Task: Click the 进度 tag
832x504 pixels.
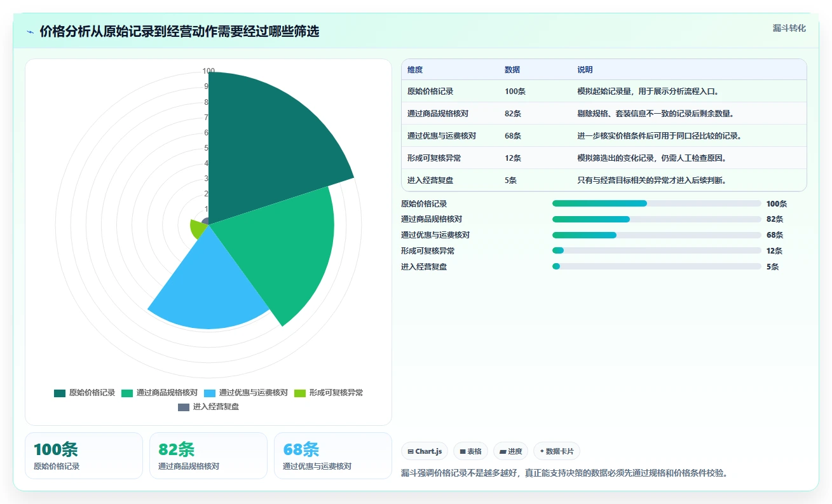Action: click(510, 451)
